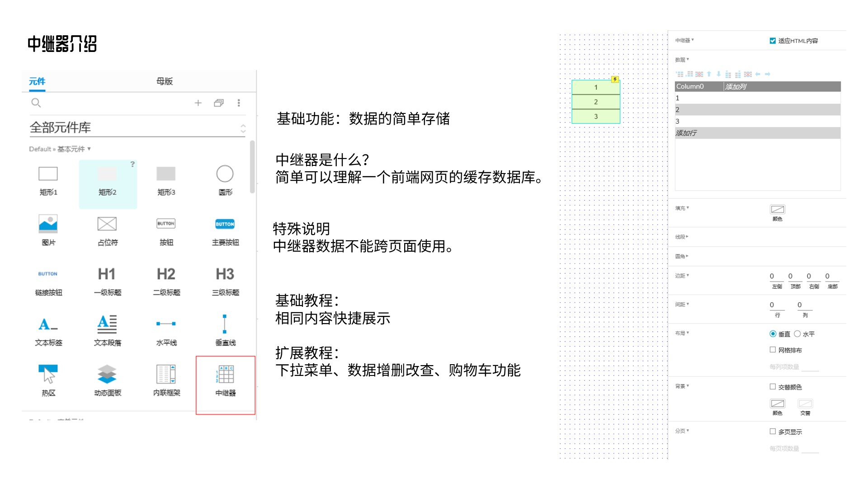This screenshot has width=868, height=488.
Task: Select the 水平 horizontal layout radio
Action: [x=797, y=334]
